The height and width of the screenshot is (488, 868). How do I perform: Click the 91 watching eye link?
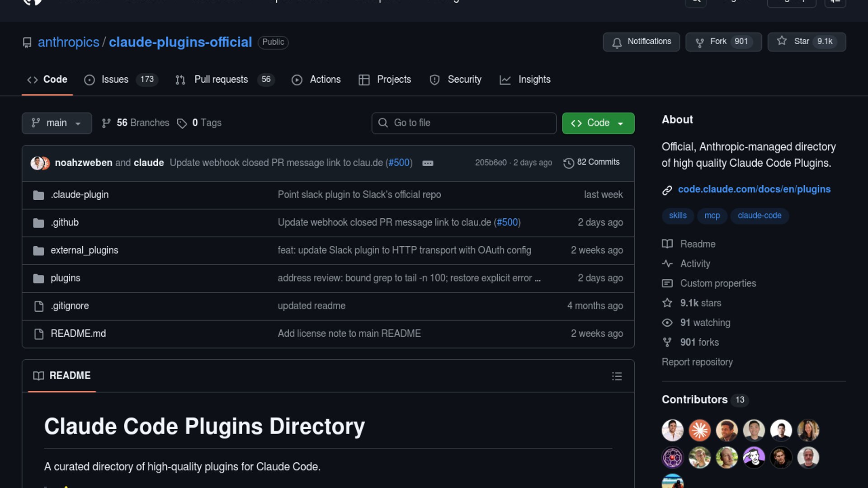[705, 323]
